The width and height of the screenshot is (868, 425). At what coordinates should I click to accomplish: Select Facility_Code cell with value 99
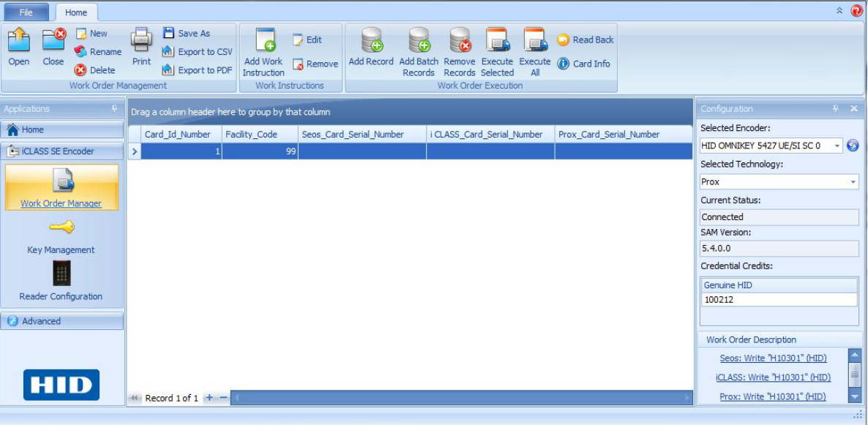click(x=260, y=151)
